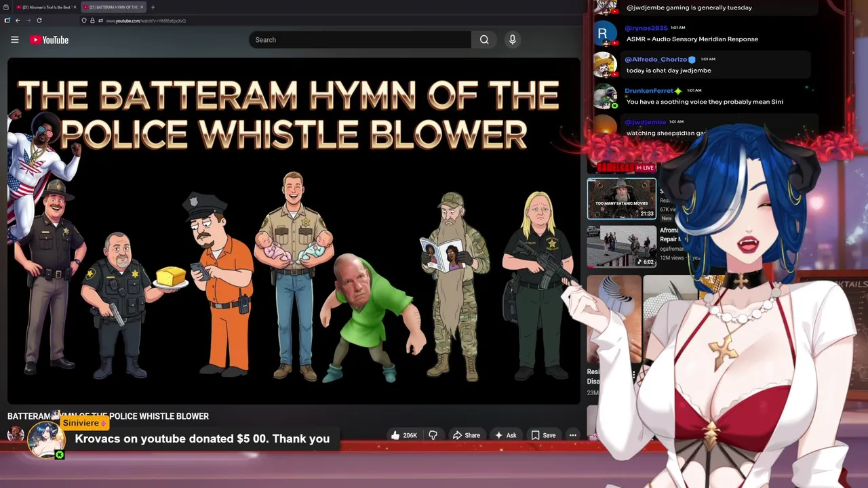Start voice search with microphone icon
The height and width of the screenshot is (488, 868).
pyautogui.click(x=513, y=40)
